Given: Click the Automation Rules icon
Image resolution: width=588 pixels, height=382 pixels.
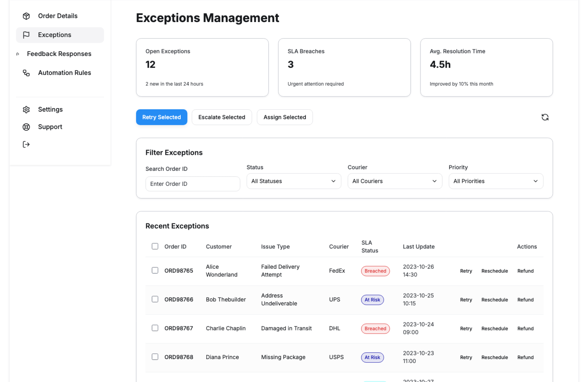Looking at the screenshot, I should tap(26, 73).
